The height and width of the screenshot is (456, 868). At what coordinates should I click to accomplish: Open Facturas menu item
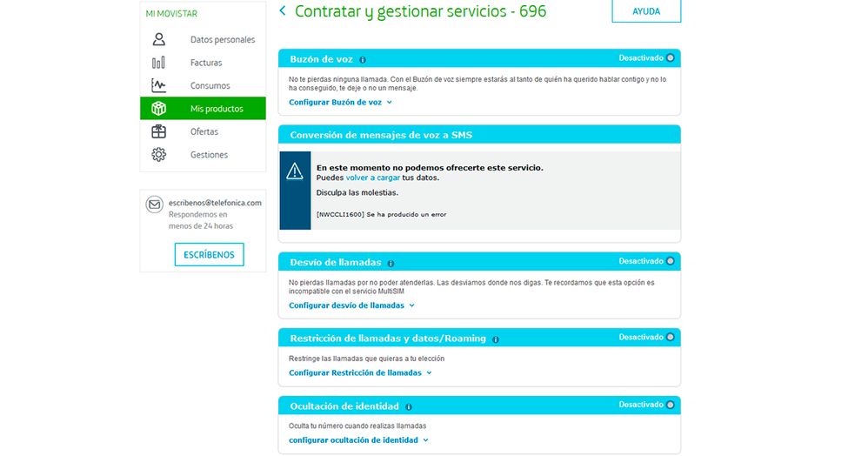(x=206, y=63)
